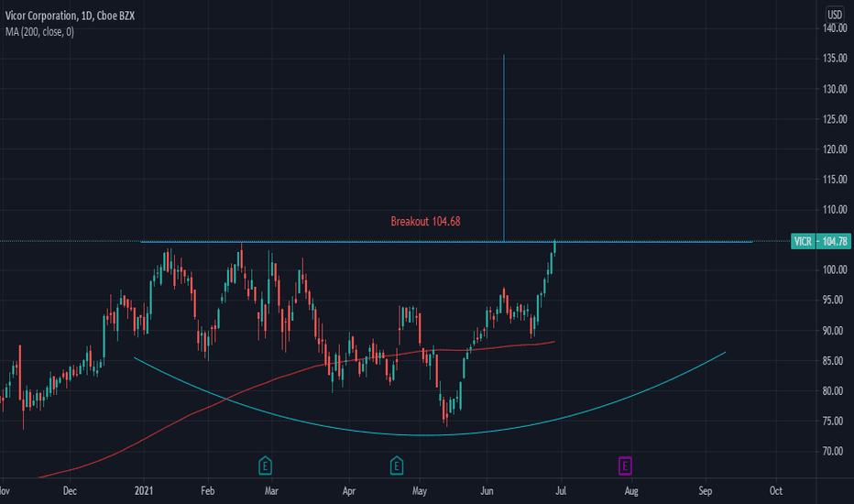Click the 100.00 price axis label
Screen dimensions: 854x504
click(x=835, y=269)
